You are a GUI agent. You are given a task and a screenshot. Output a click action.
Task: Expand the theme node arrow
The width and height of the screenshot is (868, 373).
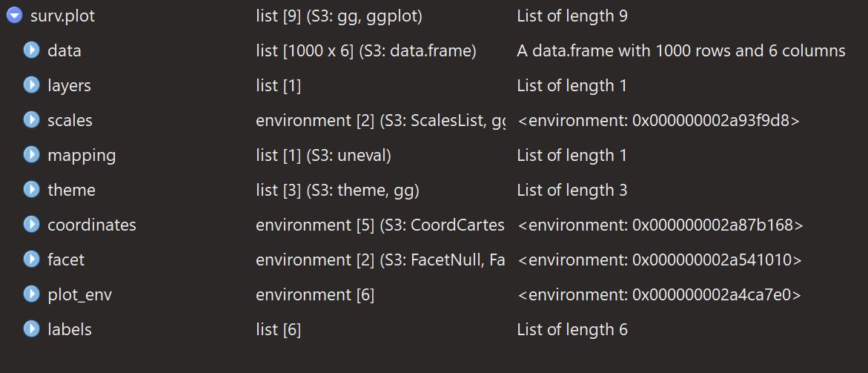(x=31, y=190)
